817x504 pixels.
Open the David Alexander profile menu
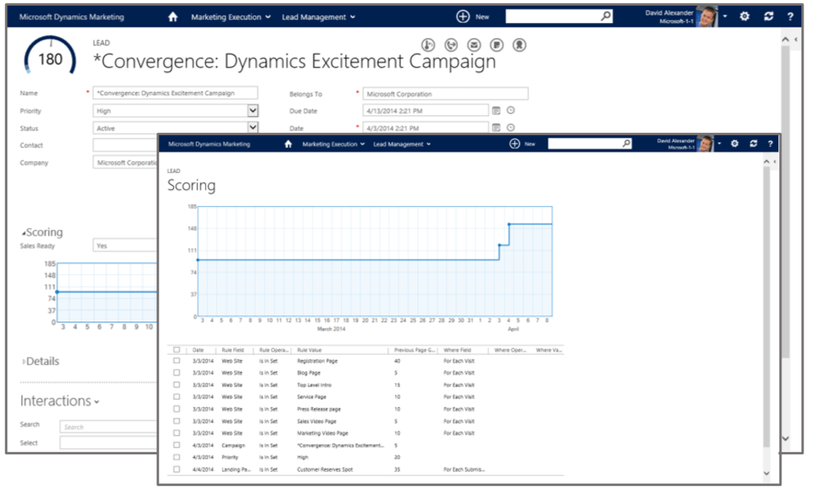click(x=672, y=16)
